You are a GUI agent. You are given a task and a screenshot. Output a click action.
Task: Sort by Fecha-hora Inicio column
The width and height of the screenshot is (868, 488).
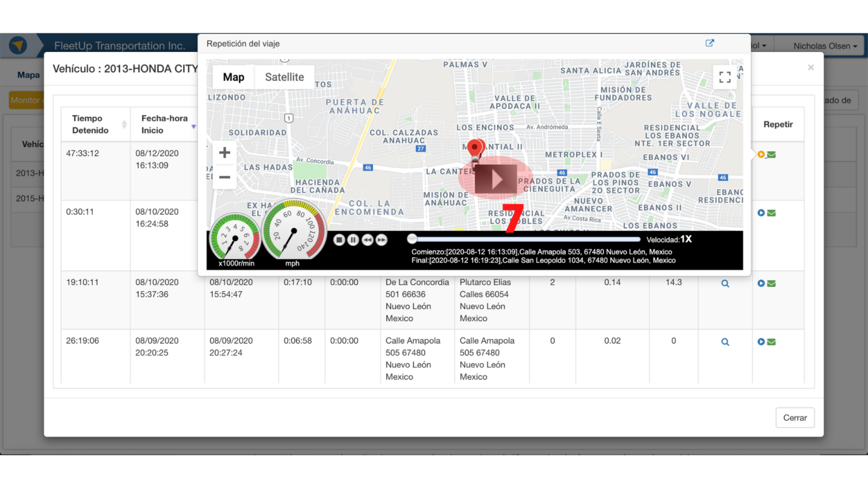tap(167, 124)
